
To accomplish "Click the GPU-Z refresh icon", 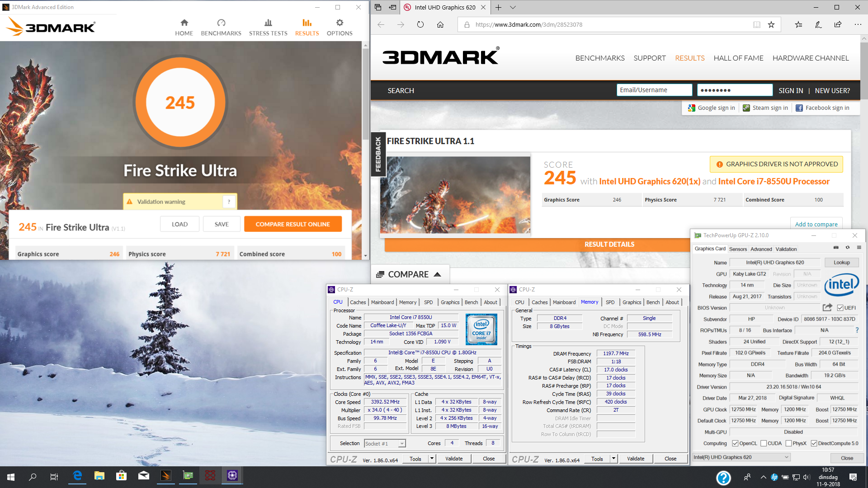I will click(848, 248).
